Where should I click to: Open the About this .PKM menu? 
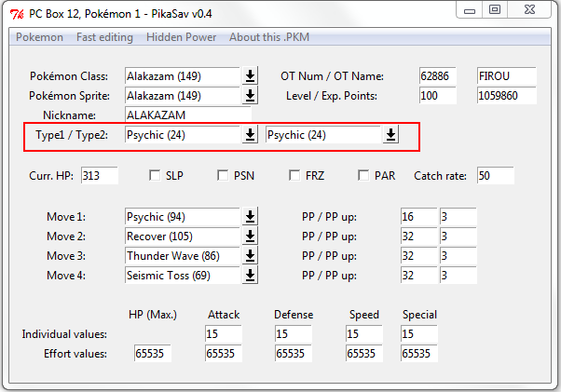269,37
